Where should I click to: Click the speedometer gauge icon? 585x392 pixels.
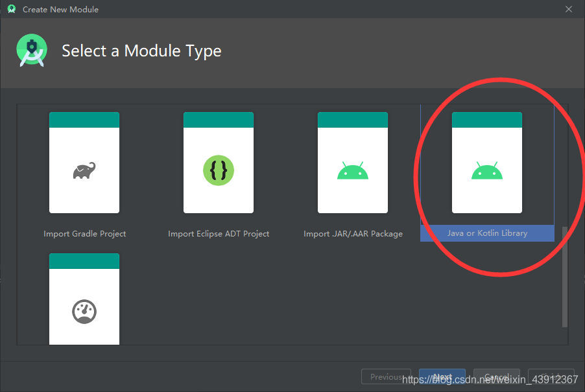[x=84, y=312]
